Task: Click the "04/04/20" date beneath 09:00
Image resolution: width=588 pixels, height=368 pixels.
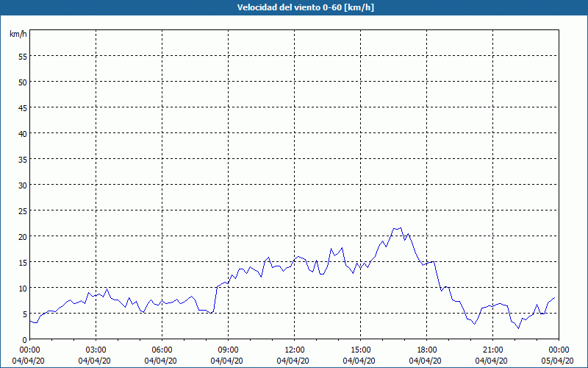Action: pos(227,361)
